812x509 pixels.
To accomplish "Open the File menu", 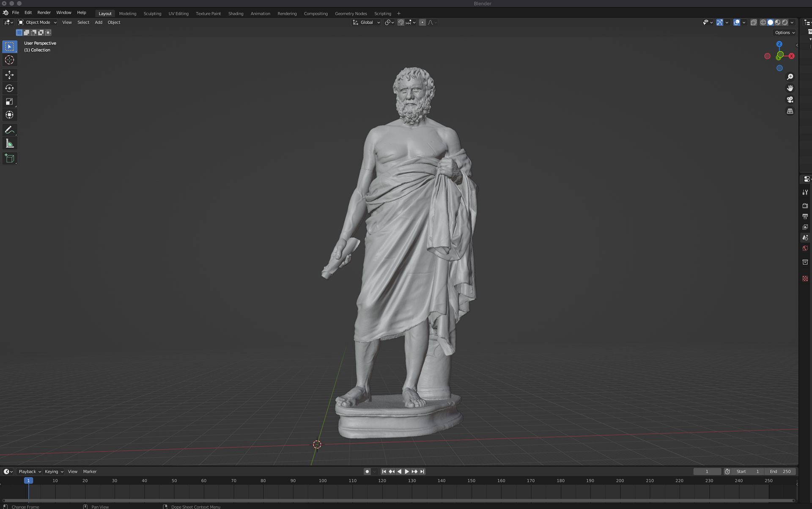I will tap(16, 13).
